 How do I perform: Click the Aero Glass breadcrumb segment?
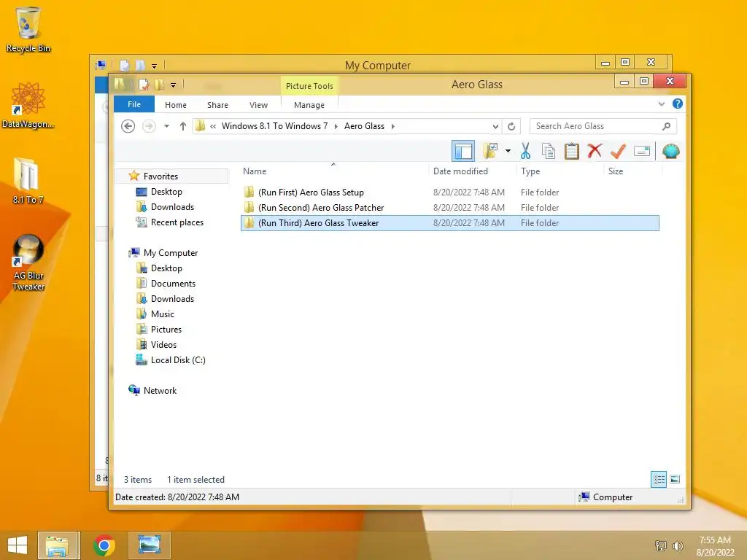[x=364, y=126]
